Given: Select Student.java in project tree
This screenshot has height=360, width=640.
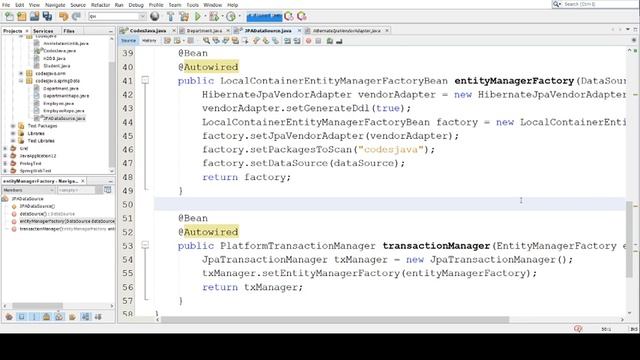Looking at the screenshot, I should point(57,66).
